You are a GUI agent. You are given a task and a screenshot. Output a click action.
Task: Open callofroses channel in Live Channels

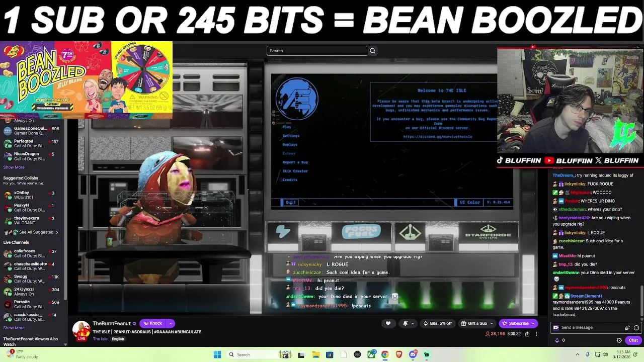(31, 253)
